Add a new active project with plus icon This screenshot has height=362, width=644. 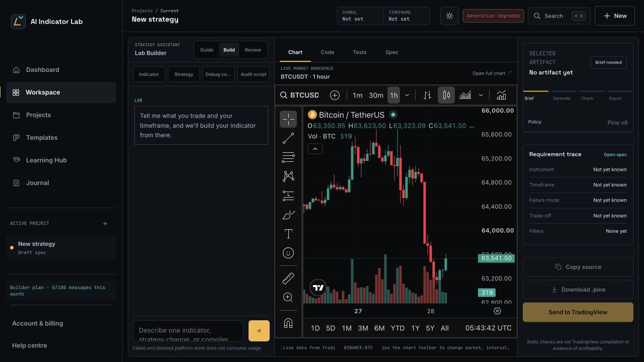[x=105, y=223]
